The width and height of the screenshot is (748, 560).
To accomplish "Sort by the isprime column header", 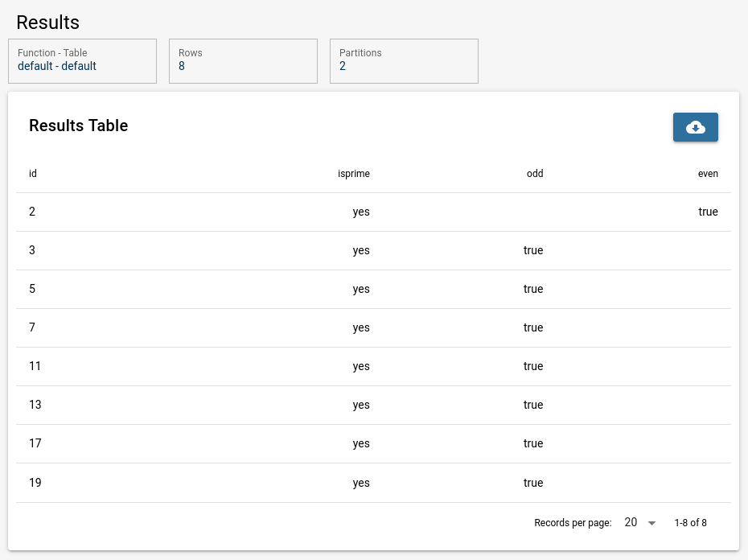I will (353, 173).
